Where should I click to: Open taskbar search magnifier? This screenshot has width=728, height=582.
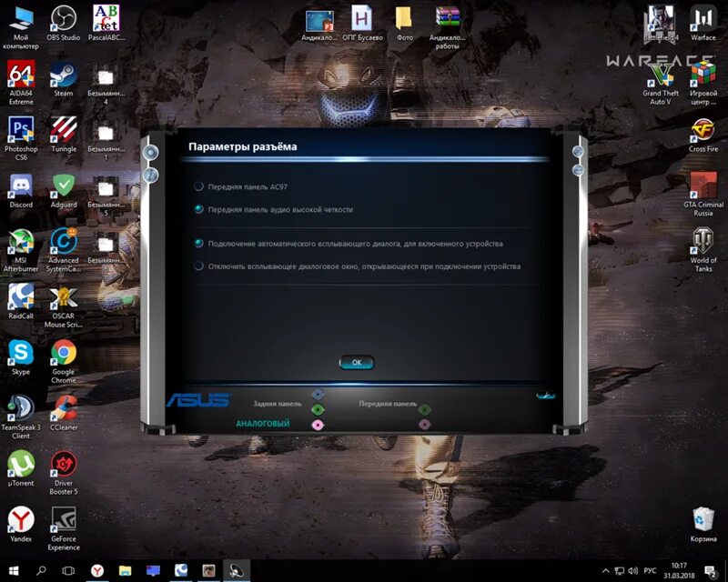tap(41, 570)
